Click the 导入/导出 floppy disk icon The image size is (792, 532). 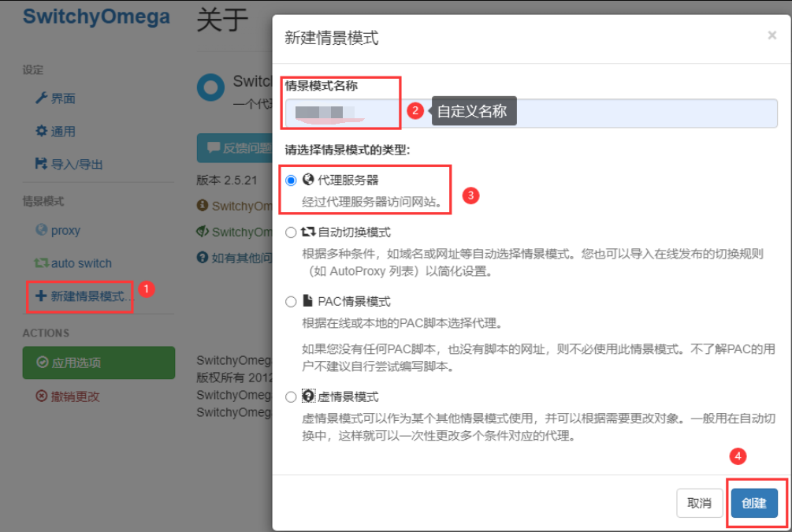(x=42, y=164)
